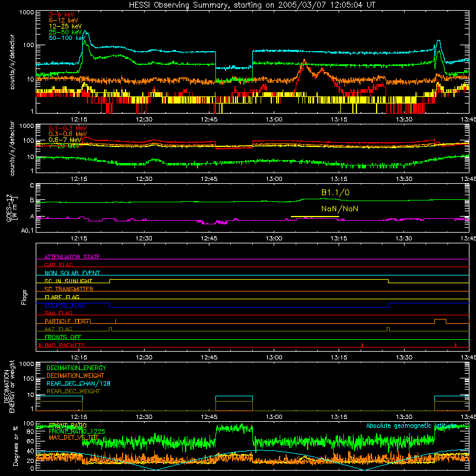
Task: Select the FRONT_RATIO_1225 legend label
Action: [x=77, y=431]
